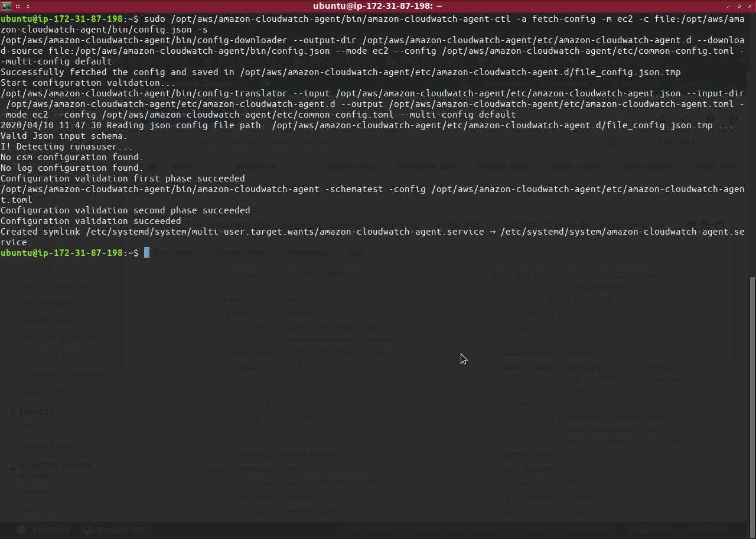Click the English (US) language selector in footer
Image resolution: width=756 pixels, height=539 pixels.
(115, 530)
